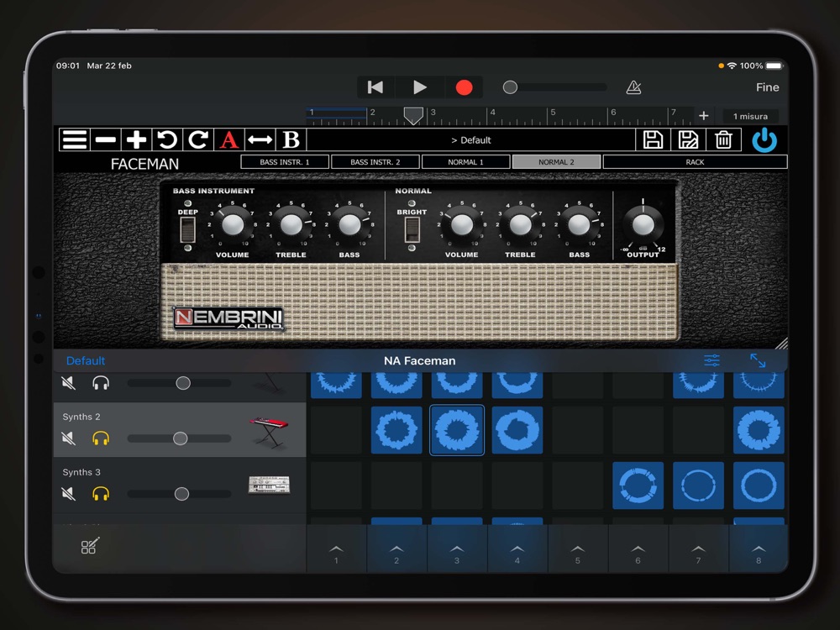Click the Normal channel TREBLE knob

(520, 225)
